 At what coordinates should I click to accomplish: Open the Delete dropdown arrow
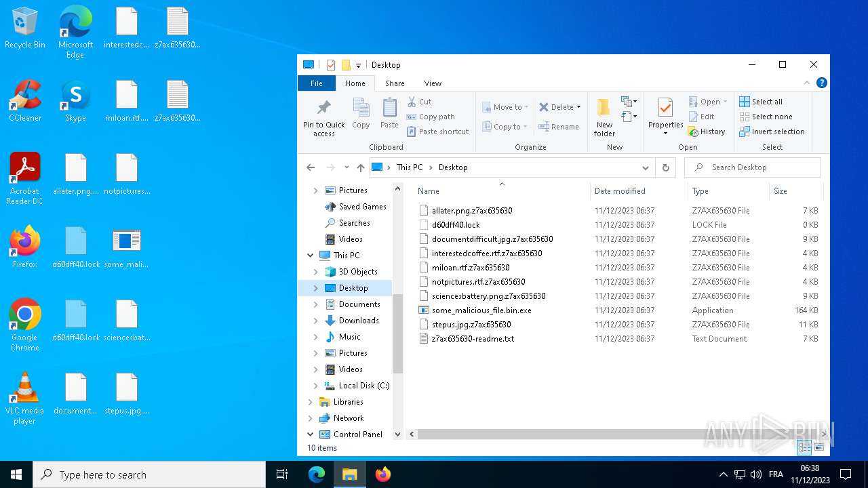coord(578,107)
